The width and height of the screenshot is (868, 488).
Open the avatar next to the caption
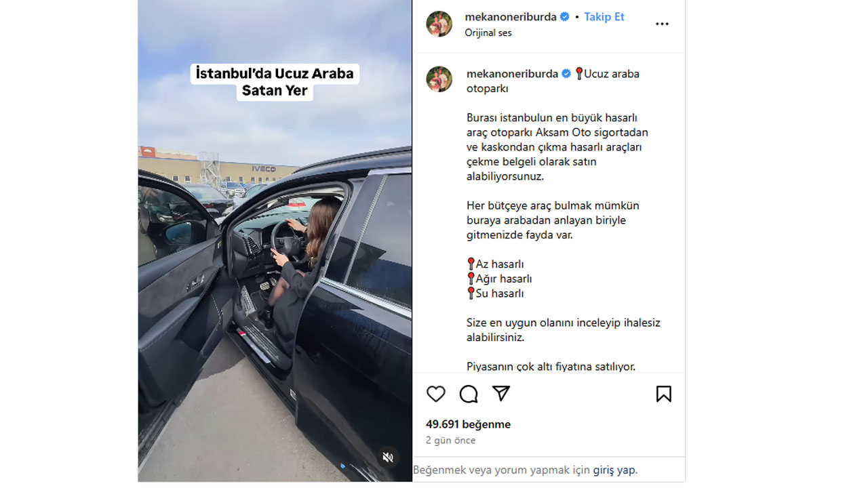point(439,79)
